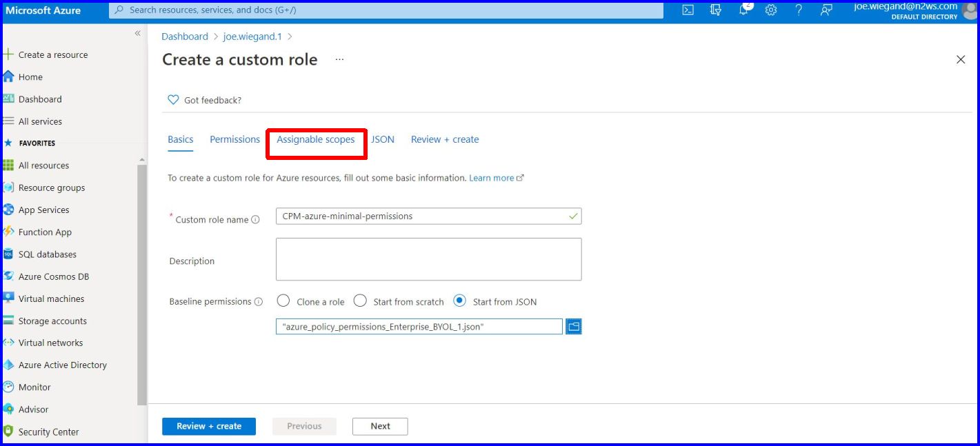Open Resource groups in the sidebar
The height and width of the screenshot is (446, 980).
[52, 187]
